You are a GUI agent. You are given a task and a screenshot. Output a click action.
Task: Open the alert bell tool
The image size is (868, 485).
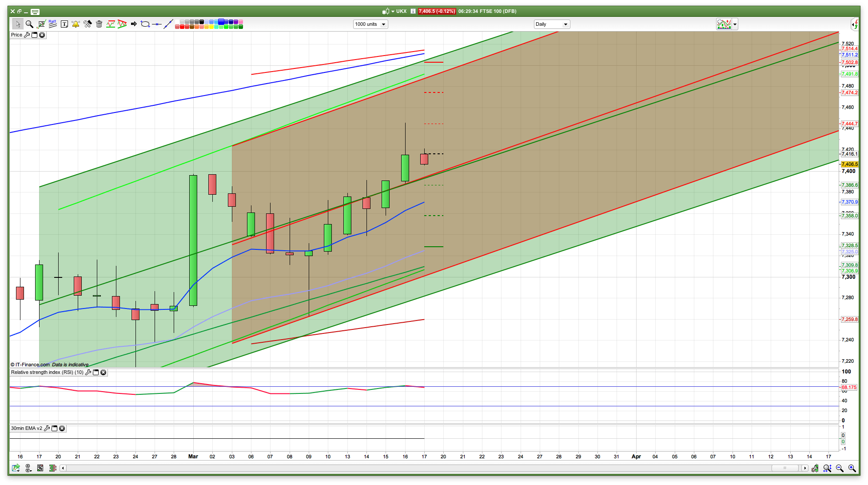coord(76,24)
